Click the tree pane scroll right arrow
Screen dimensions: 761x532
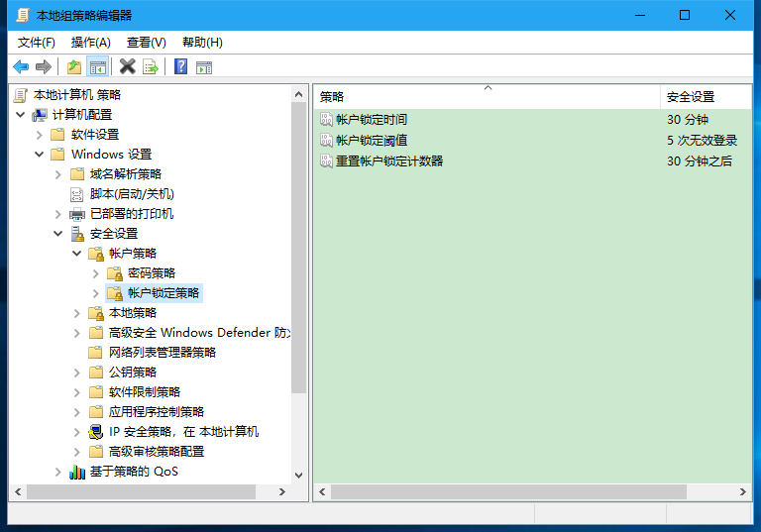pyautogui.click(x=282, y=491)
